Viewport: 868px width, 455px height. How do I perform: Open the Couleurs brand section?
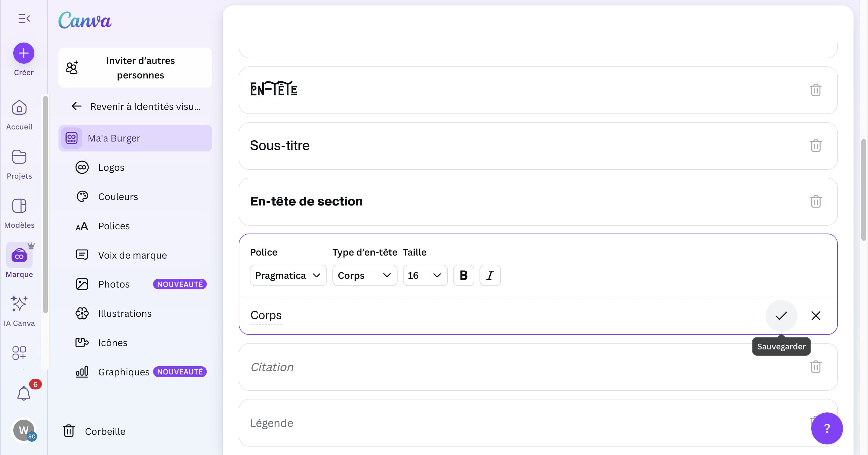118,197
